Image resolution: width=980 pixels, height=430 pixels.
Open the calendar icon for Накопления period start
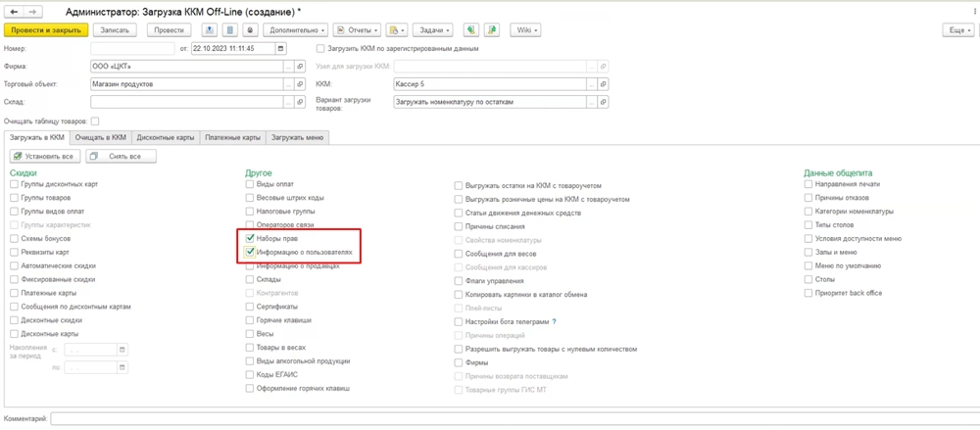click(122, 349)
